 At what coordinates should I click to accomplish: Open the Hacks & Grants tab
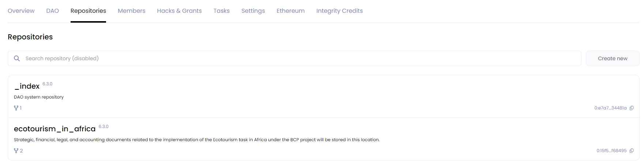click(179, 11)
